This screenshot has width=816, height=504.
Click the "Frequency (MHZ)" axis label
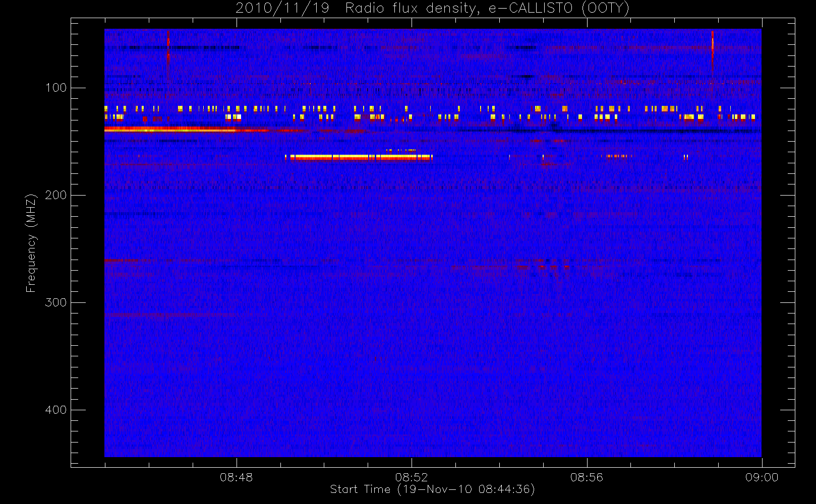[x=31, y=243]
